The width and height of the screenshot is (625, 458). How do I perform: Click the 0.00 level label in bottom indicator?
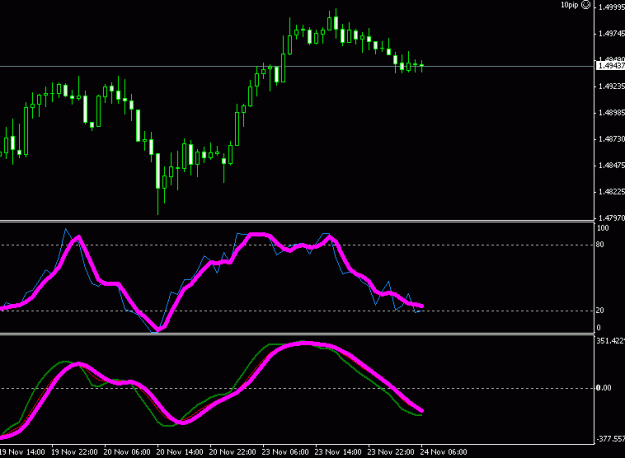coord(604,388)
